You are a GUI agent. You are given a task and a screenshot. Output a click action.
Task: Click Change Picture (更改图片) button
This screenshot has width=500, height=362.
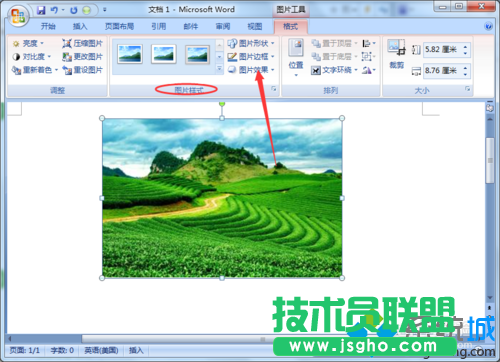coord(82,57)
